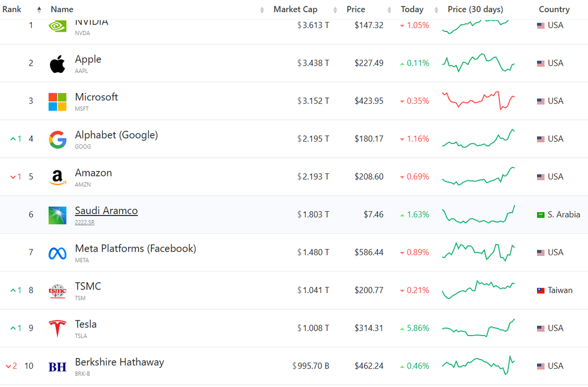Screen dimensions: 588x387
Task: Click the Microsoft logo icon
Action: pos(57,102)
